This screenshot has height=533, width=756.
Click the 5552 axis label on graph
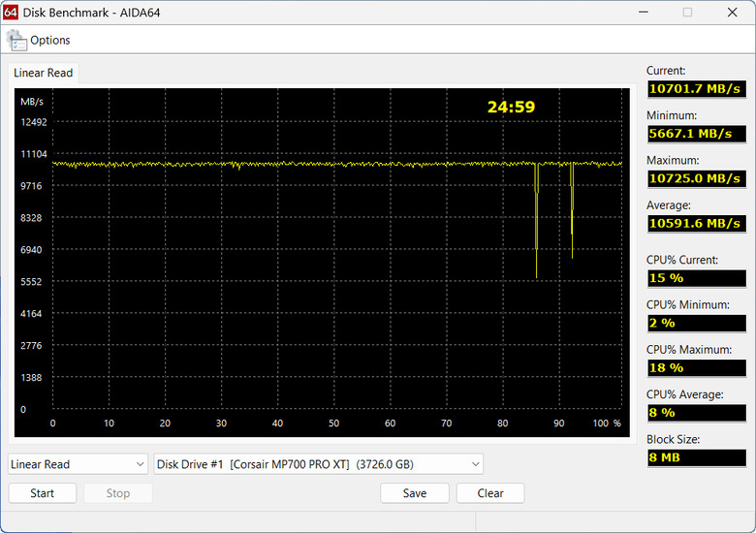[31, 281]
